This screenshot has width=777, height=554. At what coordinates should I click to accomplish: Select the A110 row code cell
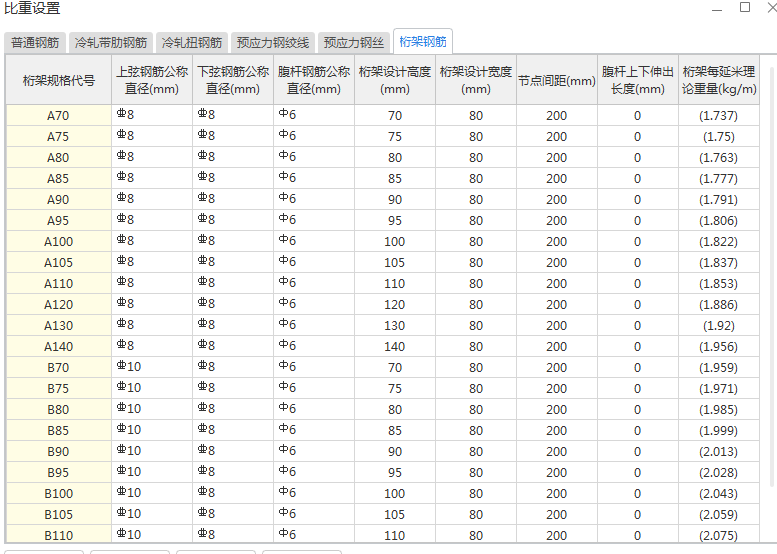pyautogui.click(x=58, y=283)
